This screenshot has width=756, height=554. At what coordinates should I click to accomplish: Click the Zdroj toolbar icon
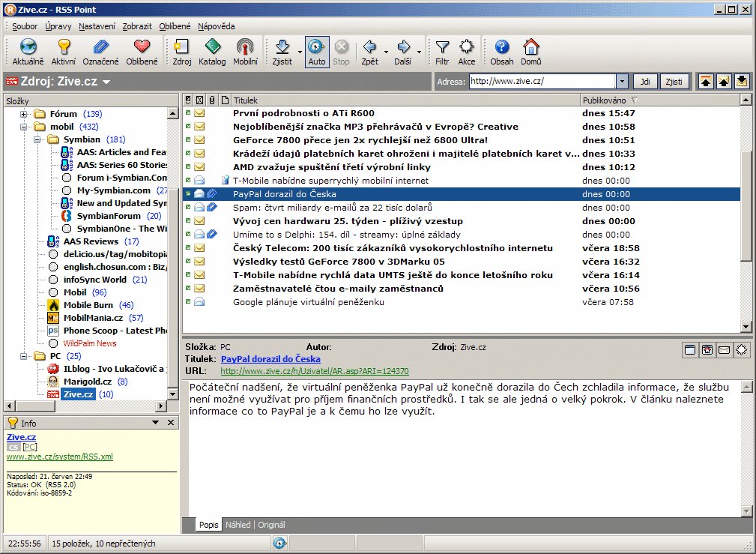point(182,52)
